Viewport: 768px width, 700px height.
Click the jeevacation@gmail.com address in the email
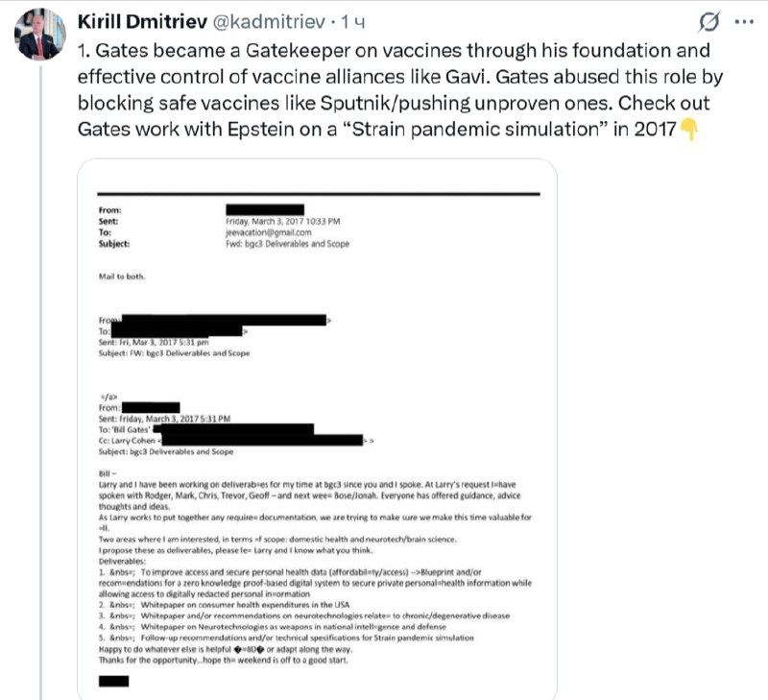coord(265,232)
